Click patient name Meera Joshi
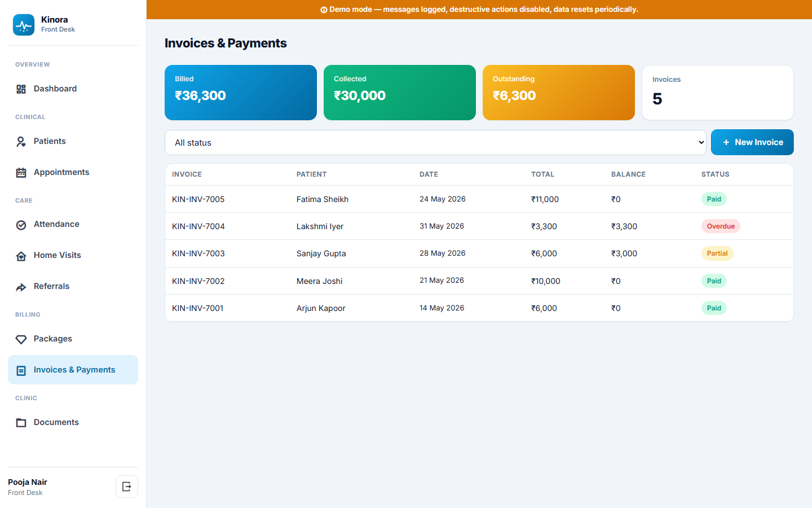This screenshot has height=508, width=812. 320,281
